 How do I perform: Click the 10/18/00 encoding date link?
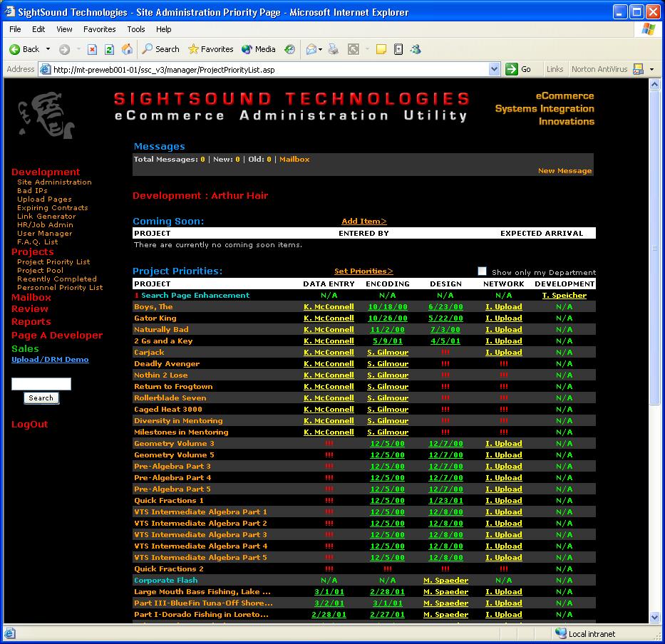[x=388, y=307]
